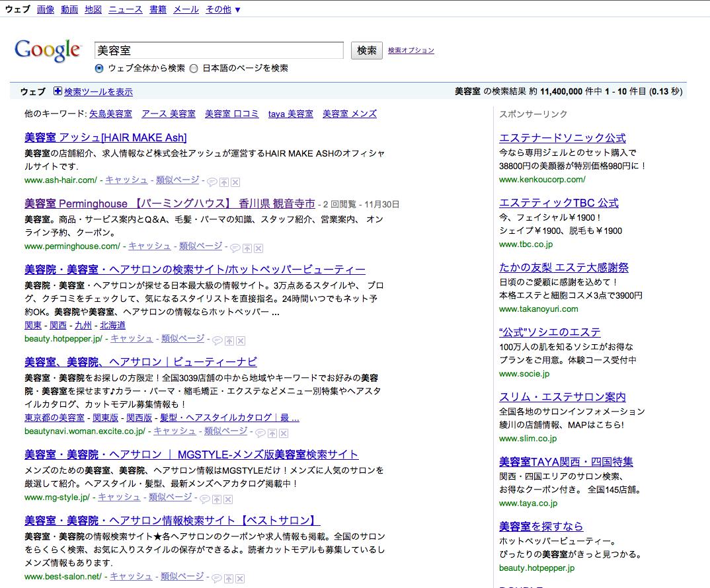Open sponsored link "公式"ソシエのエステ
Screen dimensions: 710x588
click(550, 332)
